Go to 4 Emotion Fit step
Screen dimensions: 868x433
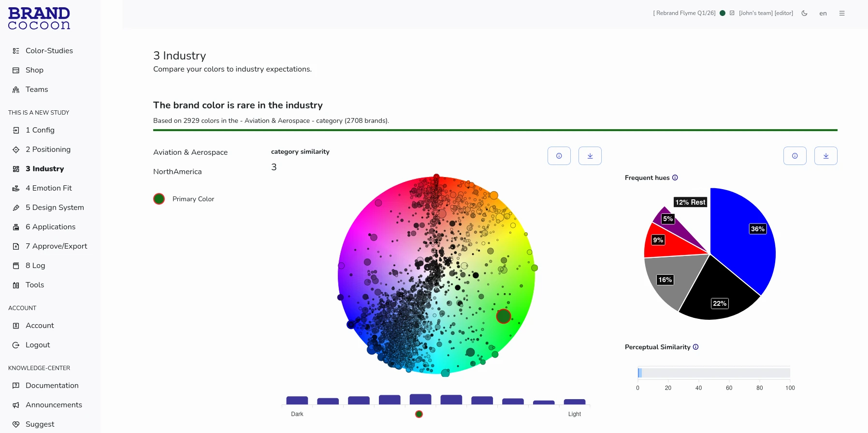(x=48, y=188)
